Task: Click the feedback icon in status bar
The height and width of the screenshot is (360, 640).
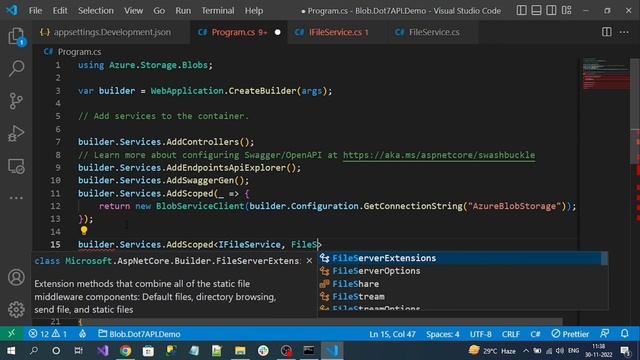Action: tap(605, 334)
